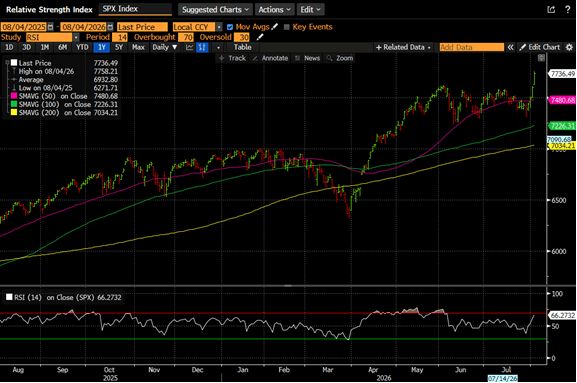The width and height of the screenshot is (577, 383).
Task: Switch to line chart type icon
Action: [x=190, y=47]
